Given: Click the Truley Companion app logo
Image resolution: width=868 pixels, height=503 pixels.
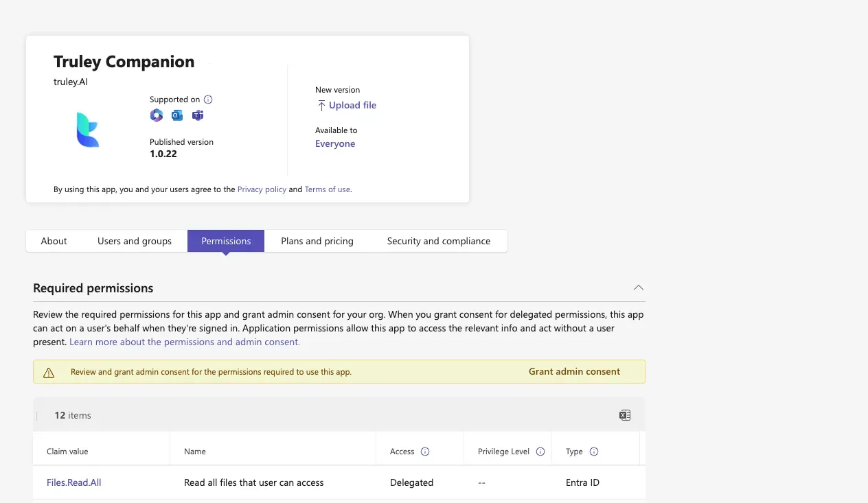Looking at the screenshot, I should (88, 130).
